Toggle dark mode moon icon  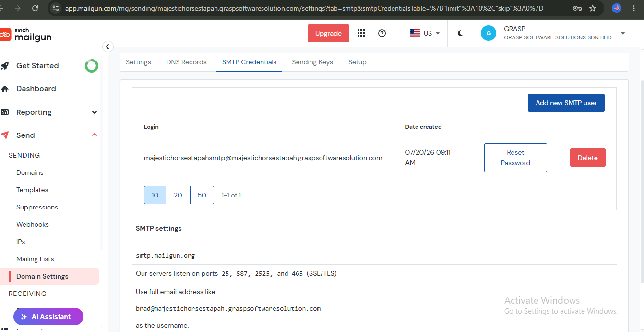pos(460,33)
